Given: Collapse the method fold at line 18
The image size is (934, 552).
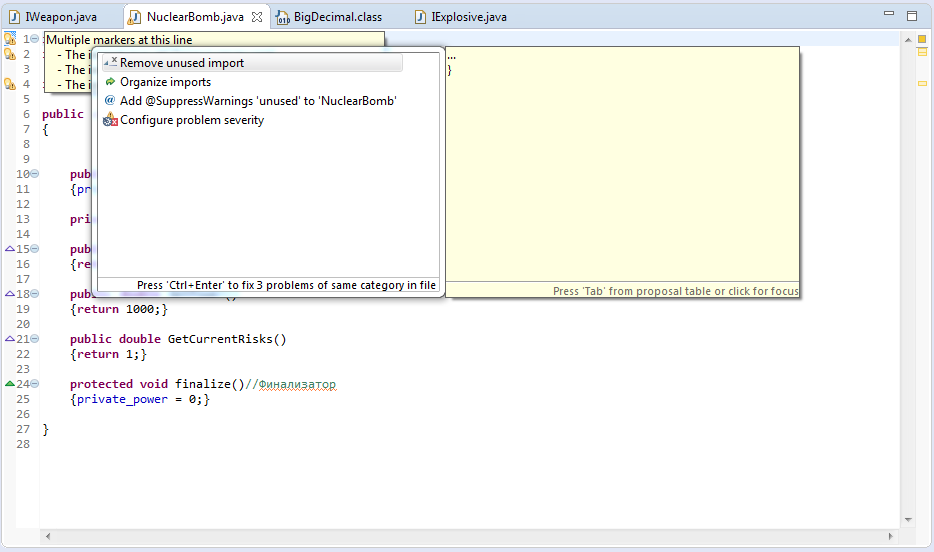Looking at the screenshot, I should point(35,294).
